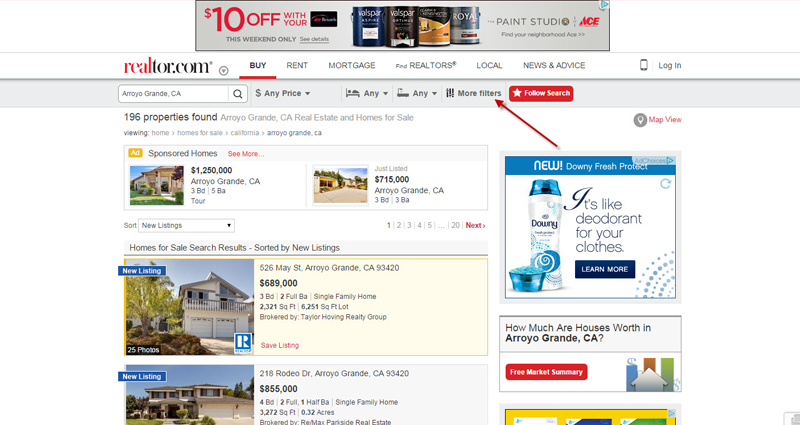Image resolution: width=800 pixels, height=425 pixels.
Task: Click the Free Market Summary button
Action: [x=546, y=372]
